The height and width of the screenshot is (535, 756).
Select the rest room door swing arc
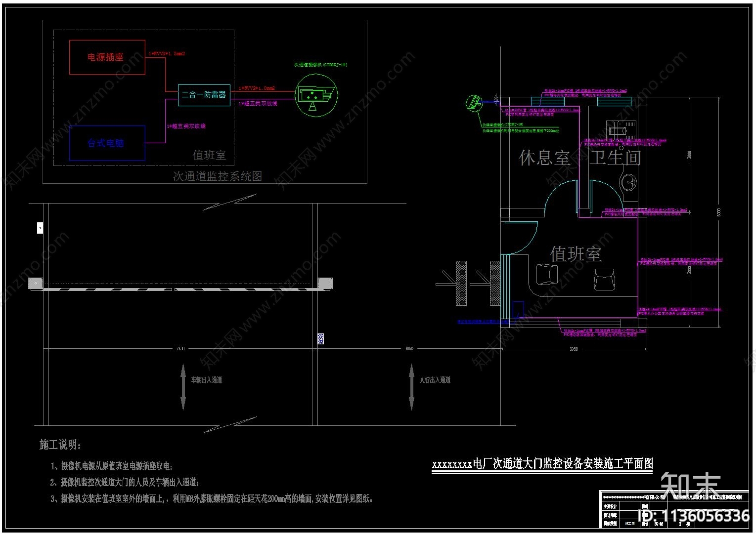click(560, 198)
